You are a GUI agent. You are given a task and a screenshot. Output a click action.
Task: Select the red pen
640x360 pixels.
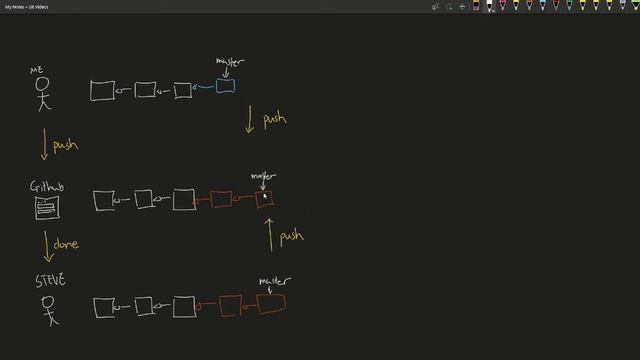[556, 5]
